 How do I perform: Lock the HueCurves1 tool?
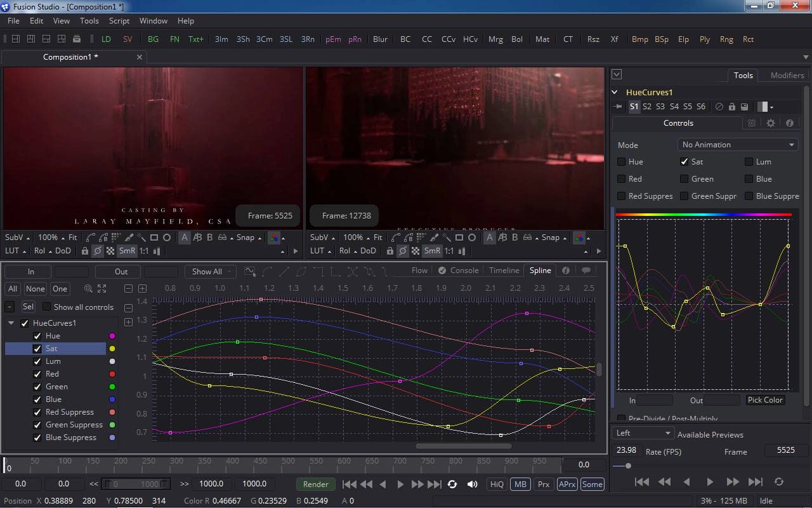point(732,107)
